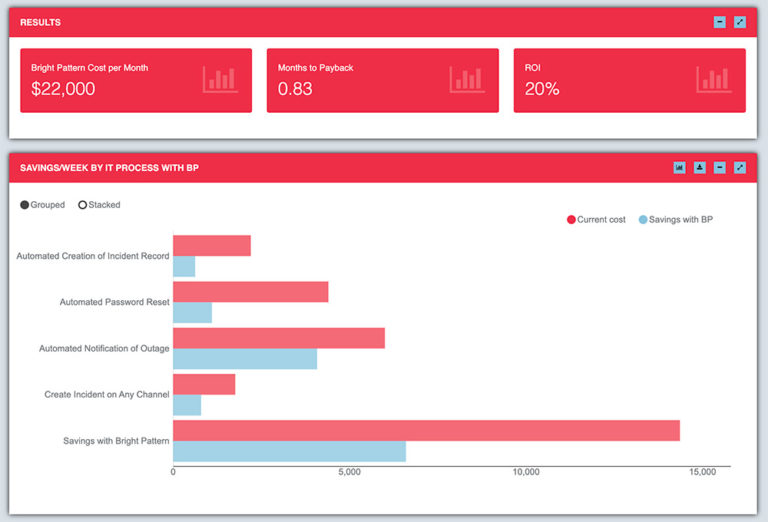Image resolution: width=768 pixels, height=522 pixels.
Task: Click the 0.83 months value
Action: 295,89
